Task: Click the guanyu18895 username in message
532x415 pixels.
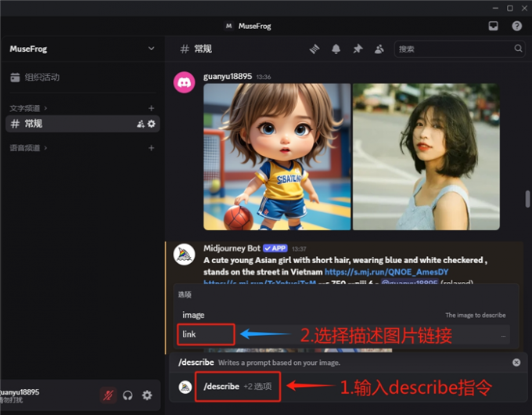Action: 228,77
